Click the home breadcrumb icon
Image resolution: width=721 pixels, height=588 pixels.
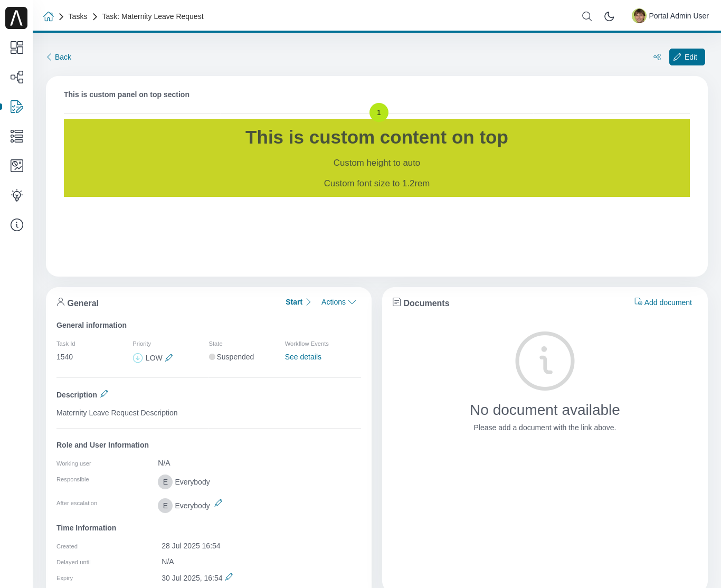49,16
